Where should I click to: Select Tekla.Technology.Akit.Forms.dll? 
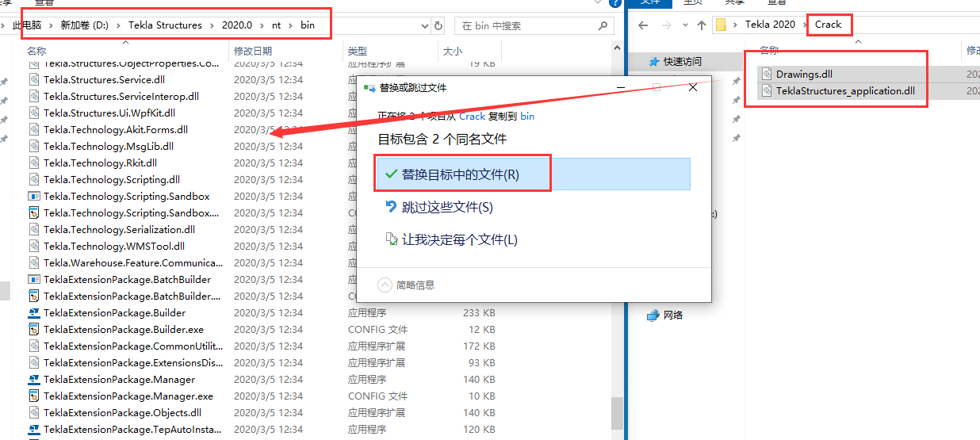point(116,129)
